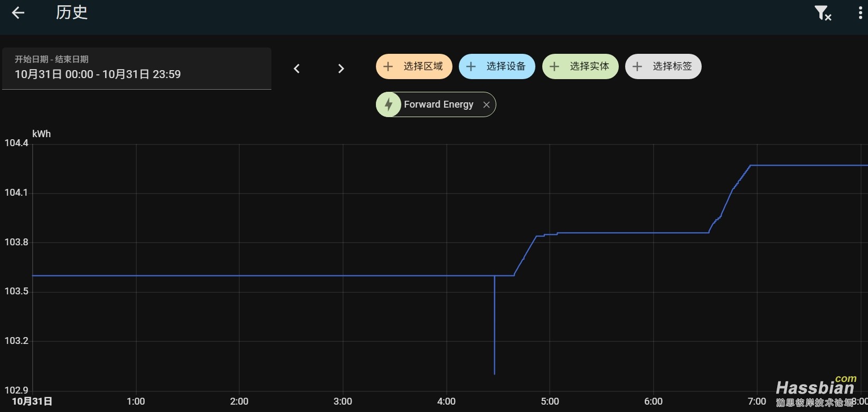
Task: Click the graph plateau near 6:00
Action: coord(653,233)
